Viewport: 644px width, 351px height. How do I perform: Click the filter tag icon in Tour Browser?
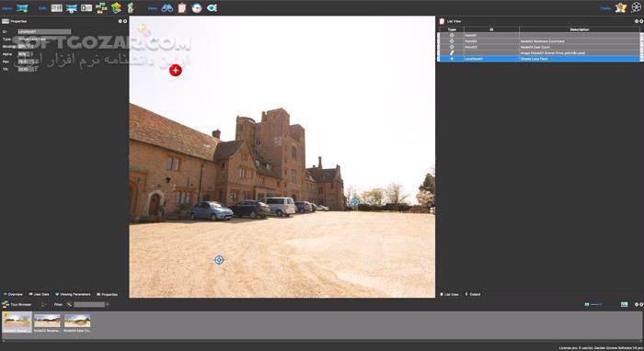pyautogui.click(x=69, y=305)
